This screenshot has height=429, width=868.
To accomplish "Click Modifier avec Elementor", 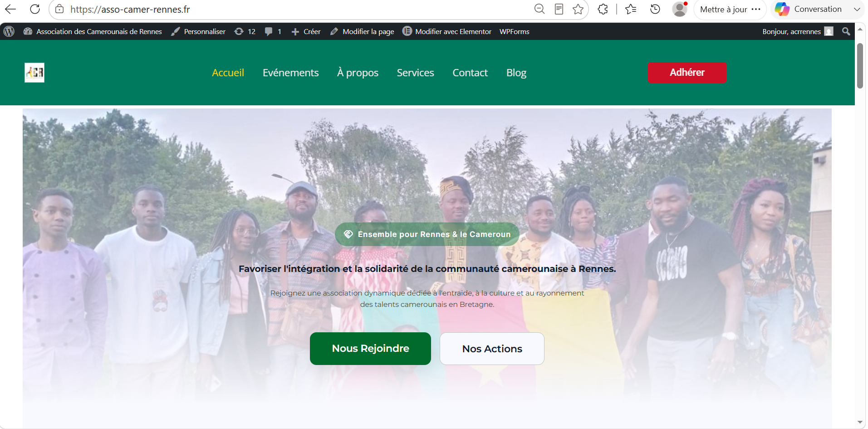I will coord(447,31).
